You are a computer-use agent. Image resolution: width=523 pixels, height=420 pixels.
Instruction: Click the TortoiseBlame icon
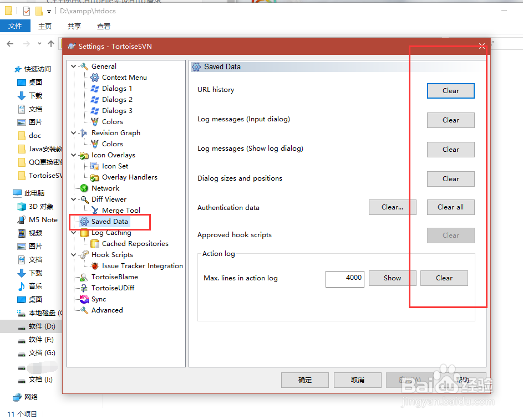(84, 277)
